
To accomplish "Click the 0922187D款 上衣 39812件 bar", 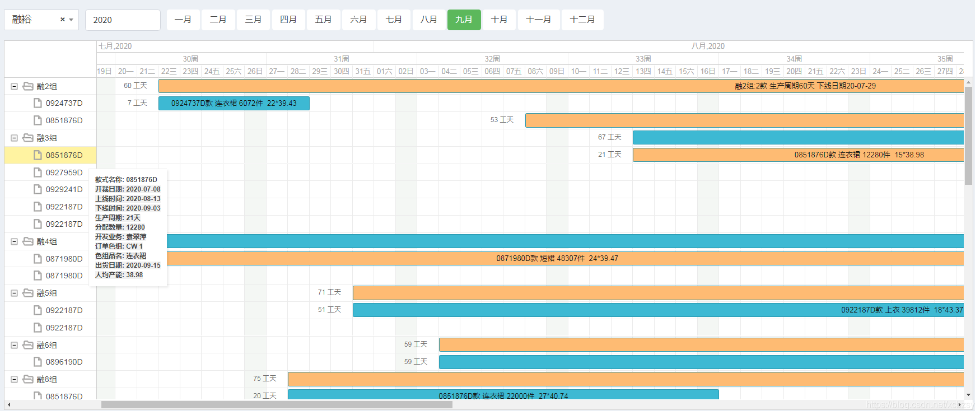I will click(x=658, y=310).
